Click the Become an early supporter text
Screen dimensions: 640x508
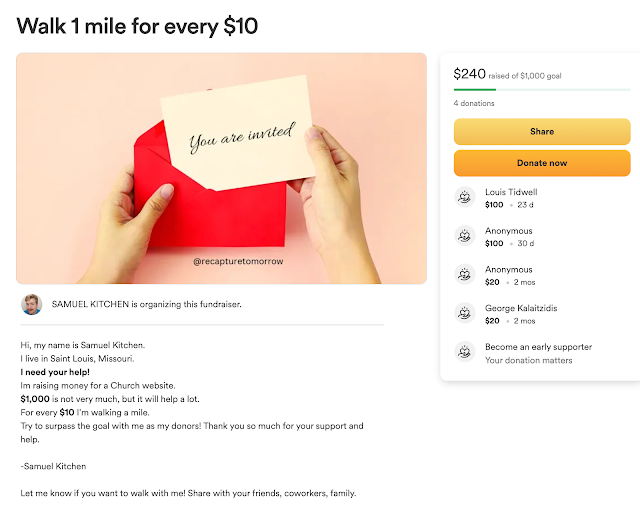538,347
